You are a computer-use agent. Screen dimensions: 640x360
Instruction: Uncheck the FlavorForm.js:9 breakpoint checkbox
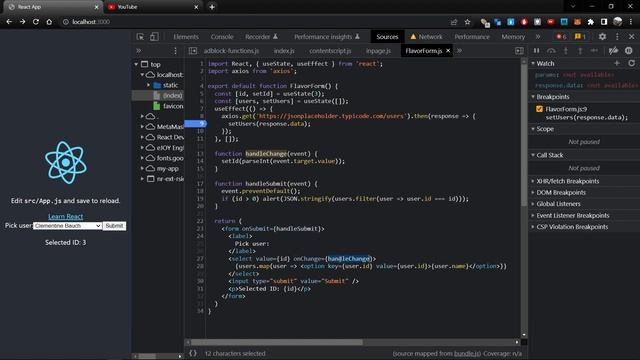click(539, 109)
